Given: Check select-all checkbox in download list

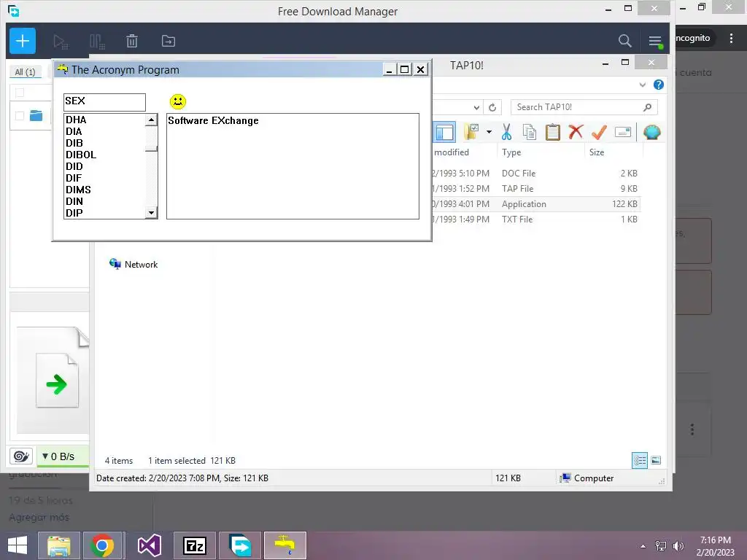Looking at the screenshot, I should pyautogui.click(x=20, y=93).
